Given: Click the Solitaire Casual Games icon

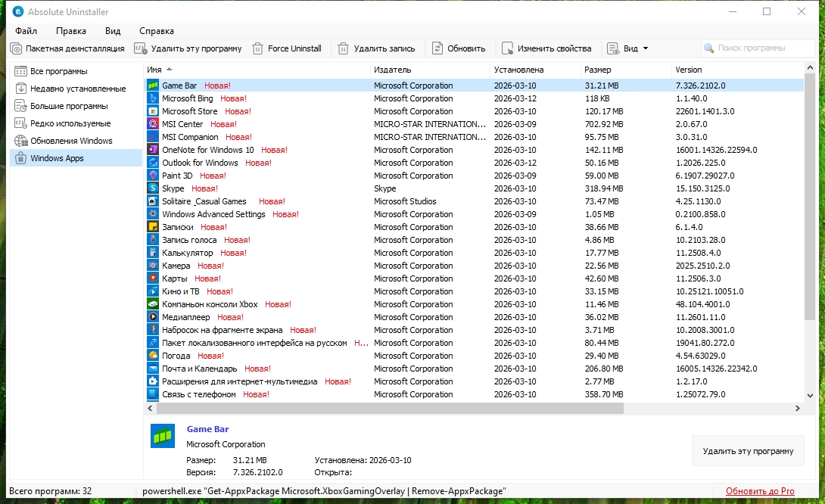Looking at the screenshot, I should (153, 201).
